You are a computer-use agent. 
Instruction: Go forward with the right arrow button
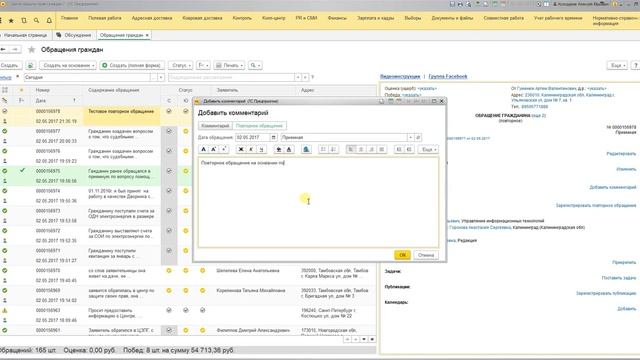pos(15,49)
